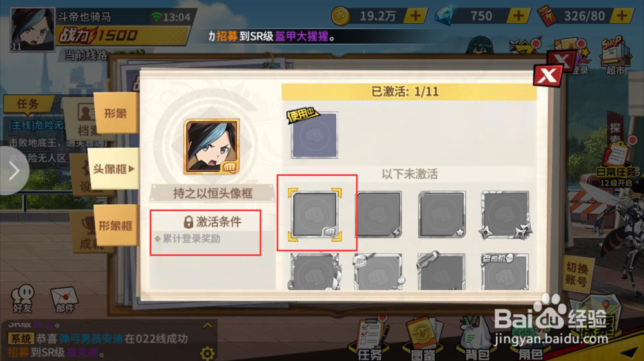The image size is (644, 361).
Task: Switch to the 形象框 tab
Action: tap(116, 226)
